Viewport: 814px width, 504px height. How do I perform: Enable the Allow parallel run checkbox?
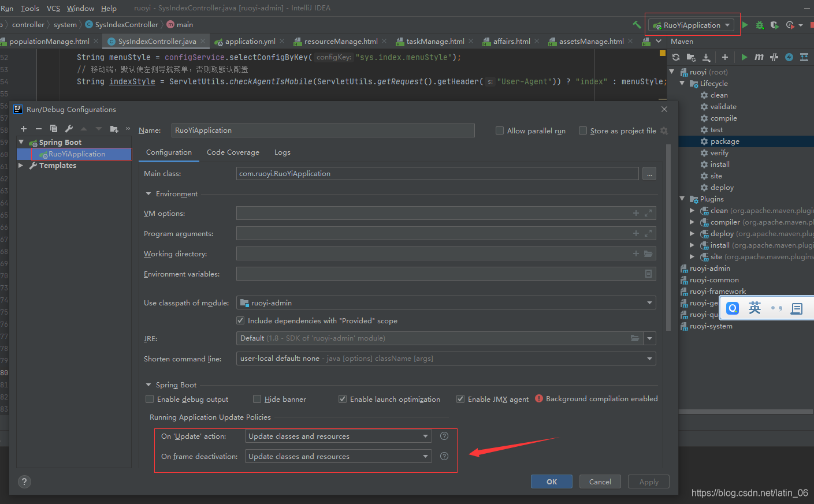pos(499,130)
